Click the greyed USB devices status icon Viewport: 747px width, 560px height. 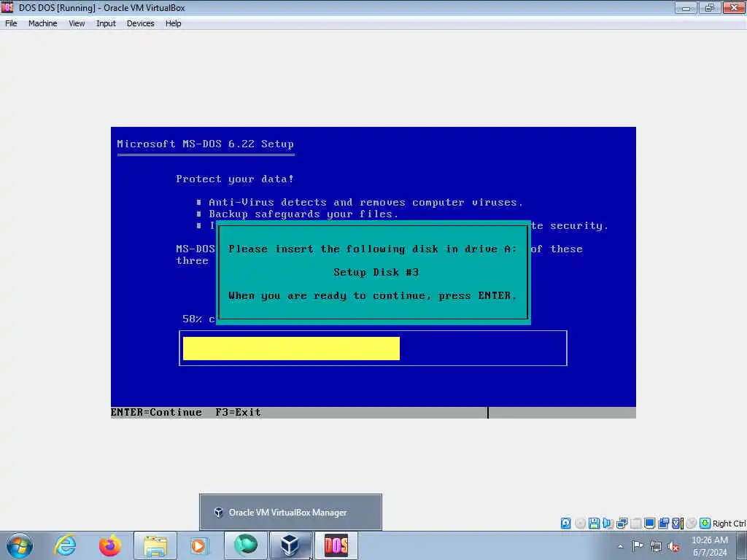(x=635, y=524)
